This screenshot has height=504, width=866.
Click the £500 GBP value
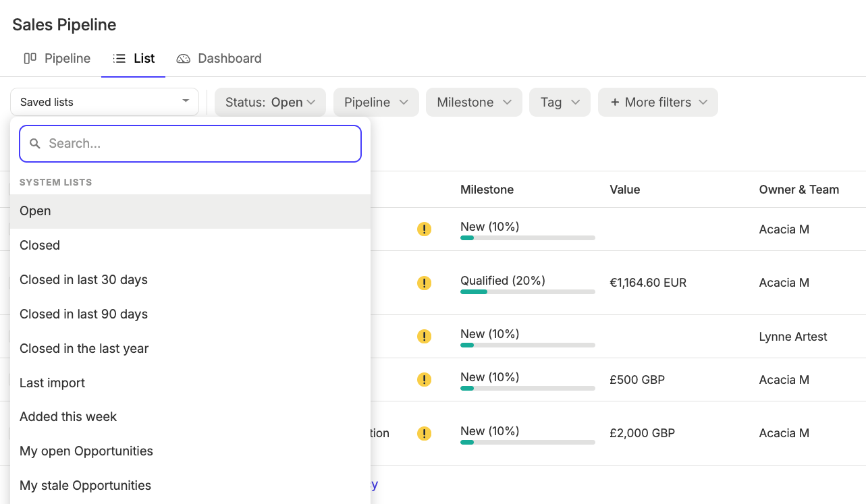click(637, 380)
